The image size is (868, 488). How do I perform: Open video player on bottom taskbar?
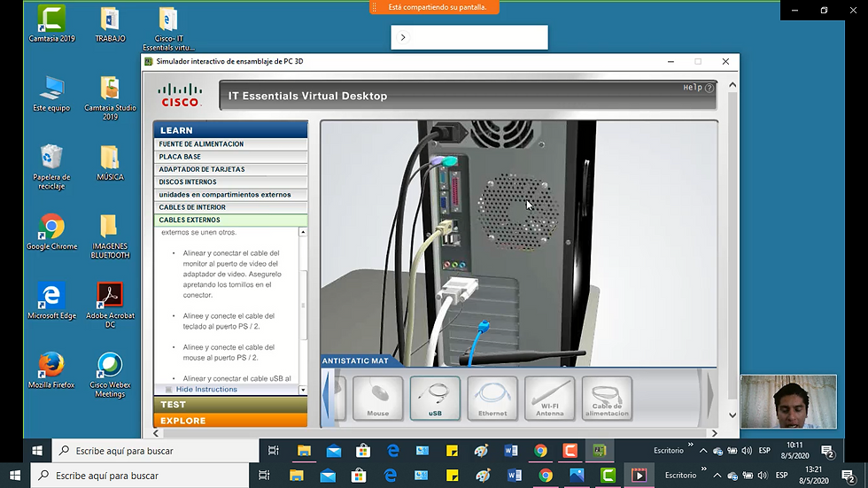click(x=639, y=476)
